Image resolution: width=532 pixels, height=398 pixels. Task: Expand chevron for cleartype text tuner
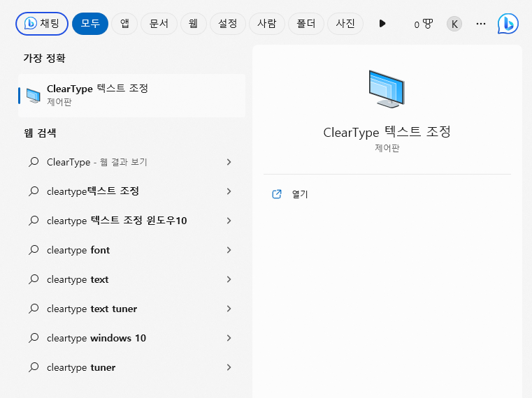[229, 309]
